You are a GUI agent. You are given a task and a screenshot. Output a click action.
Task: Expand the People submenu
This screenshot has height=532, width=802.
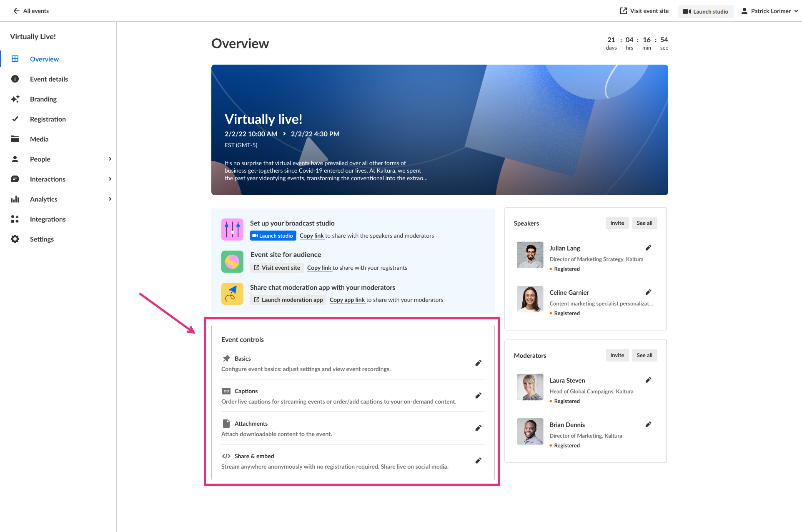[110, 159]
